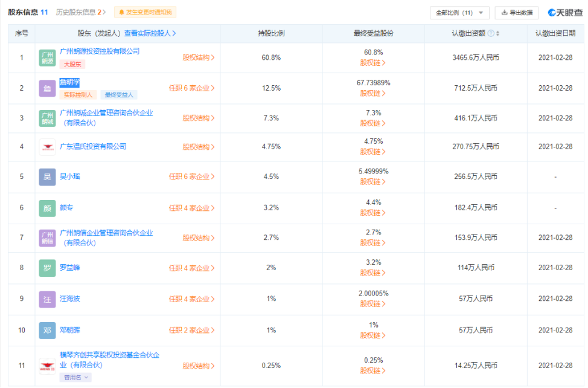This screenshot has height=388, width=588.
Task: Click the 导出数据 export button
Action: click(x=516, y=13)
